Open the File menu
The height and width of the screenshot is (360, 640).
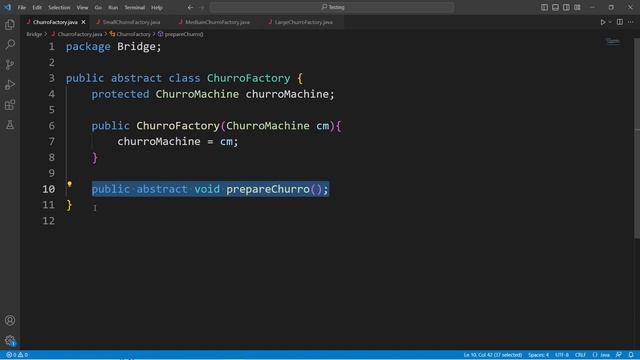tap(22, 7)
